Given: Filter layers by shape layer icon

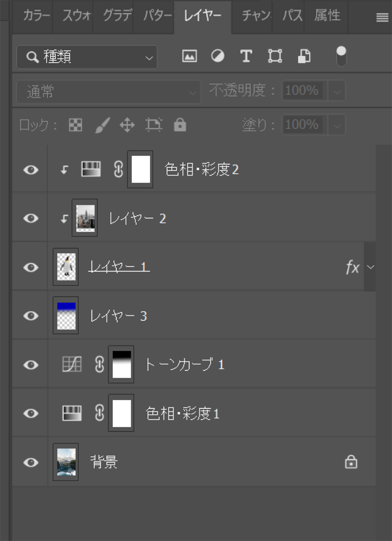Looking at the screenshot, I should (275, 56).
